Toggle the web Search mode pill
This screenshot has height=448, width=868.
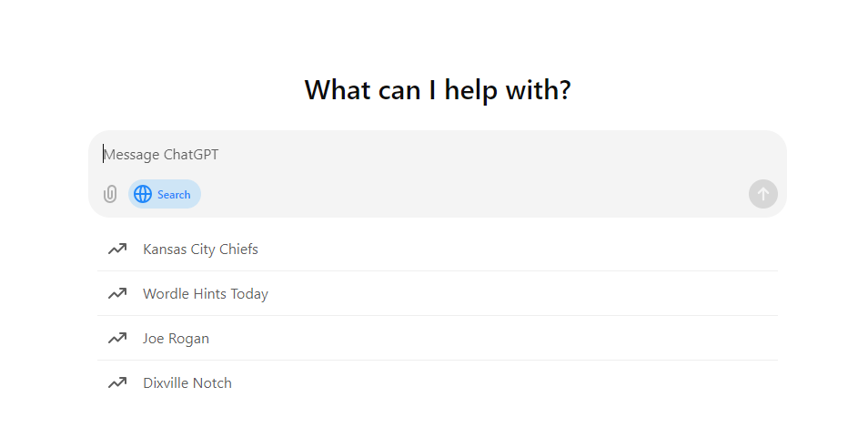click(165, 194)
